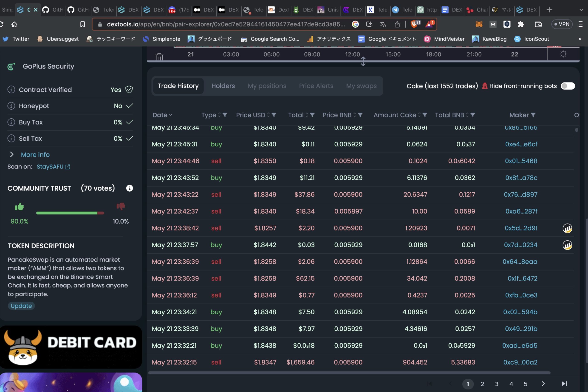The width and height of the screenshot is (588, 392).
Task: Click the MetaMask extension icon
Action: coord(480,24)
